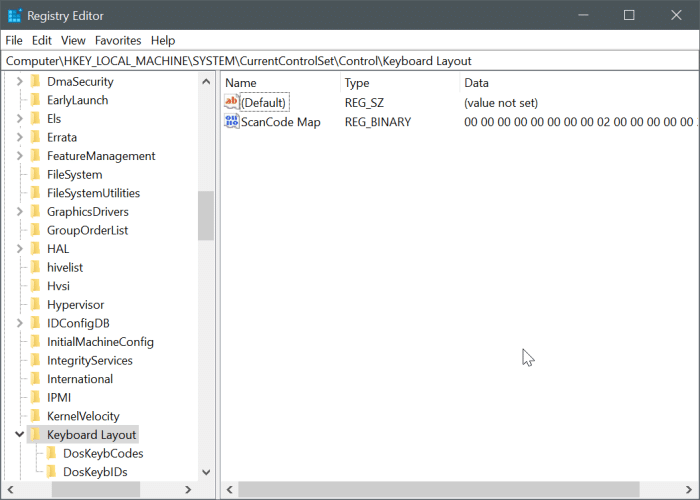Screen dimensions: 700x500
Task: Click the InitialMachineConfig folder icon
Action: click(x=36, y=342)
